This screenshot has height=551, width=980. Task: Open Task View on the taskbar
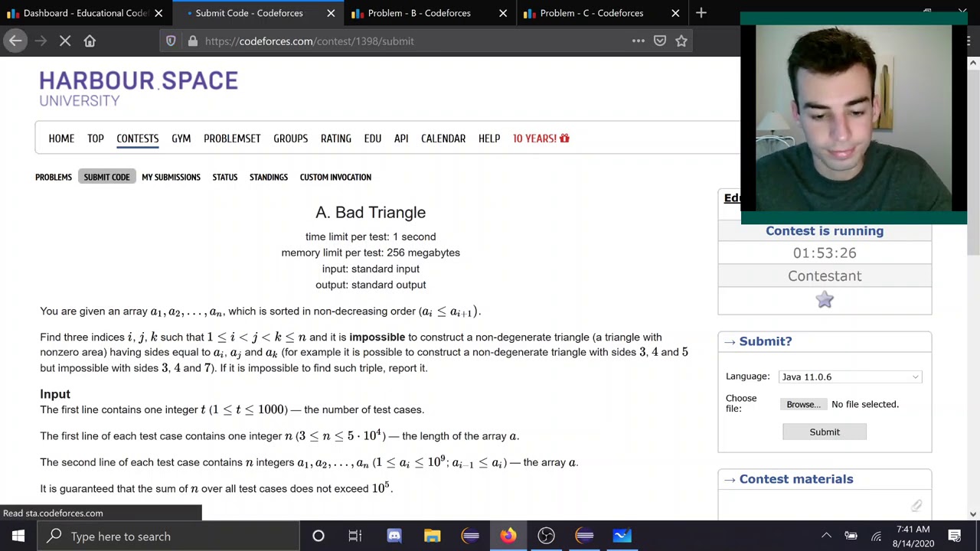pyautogui.click(x=355, y=536)
